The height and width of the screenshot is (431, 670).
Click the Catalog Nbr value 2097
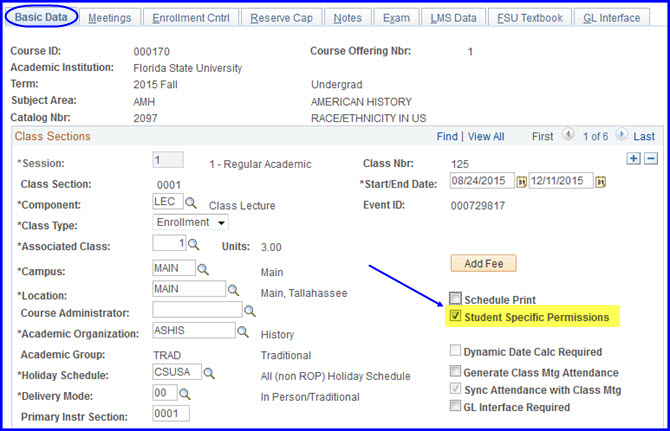point(145,118)
